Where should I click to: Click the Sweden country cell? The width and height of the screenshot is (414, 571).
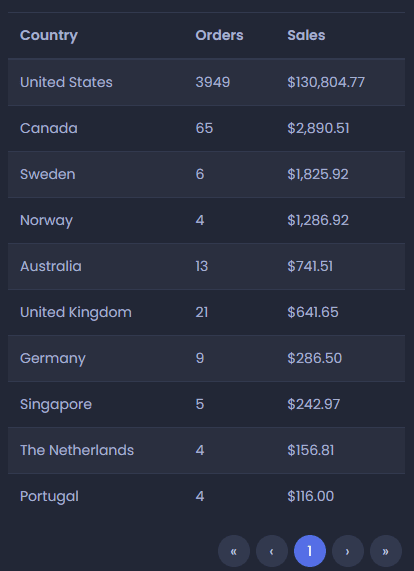pos(48,174)
